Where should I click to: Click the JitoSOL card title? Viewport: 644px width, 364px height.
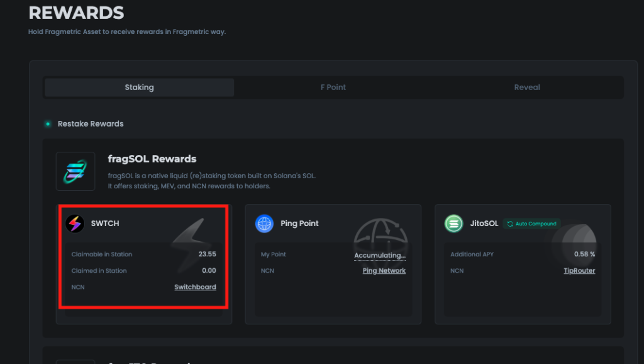[x=484, y=224]
